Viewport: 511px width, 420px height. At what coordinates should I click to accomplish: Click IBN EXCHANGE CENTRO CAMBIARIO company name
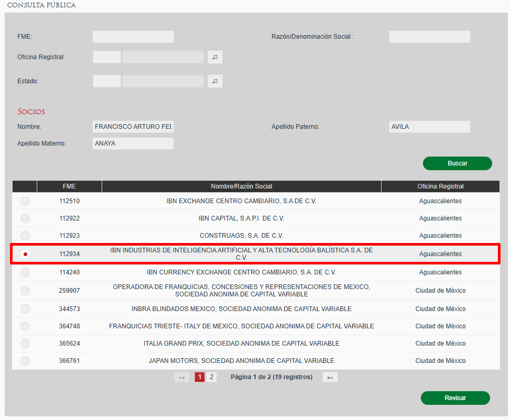(x=242, y=201)
